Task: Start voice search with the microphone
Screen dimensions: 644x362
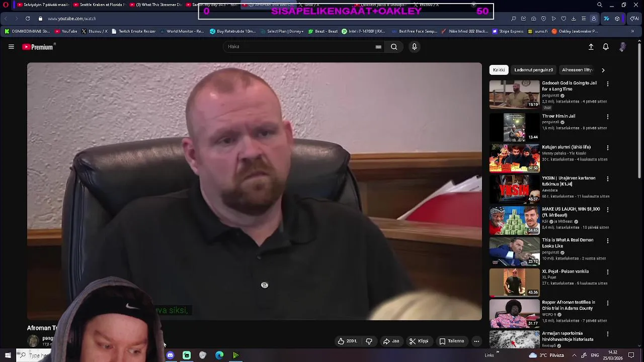Action: point(414,47)
